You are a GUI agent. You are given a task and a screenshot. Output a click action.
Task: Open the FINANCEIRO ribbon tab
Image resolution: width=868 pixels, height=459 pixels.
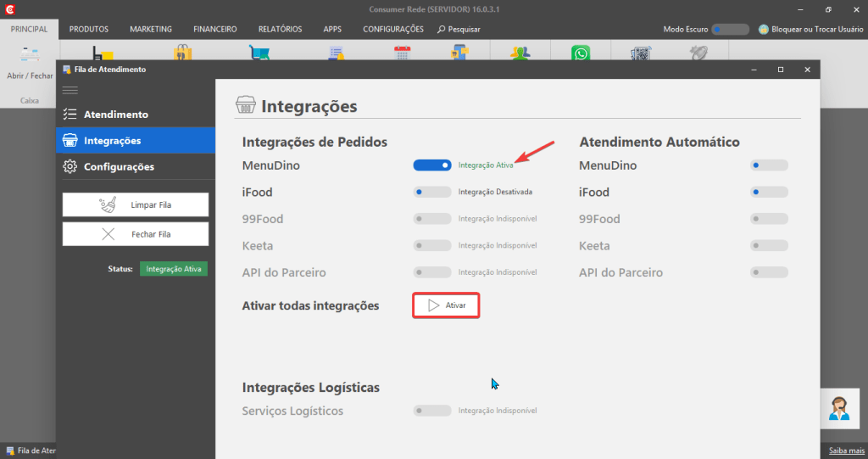point(214,29)
